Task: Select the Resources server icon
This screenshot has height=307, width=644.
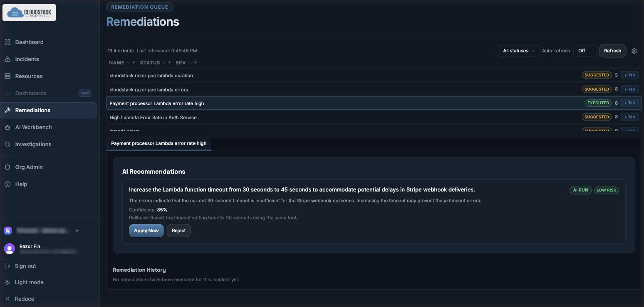Action: (7, 76)
